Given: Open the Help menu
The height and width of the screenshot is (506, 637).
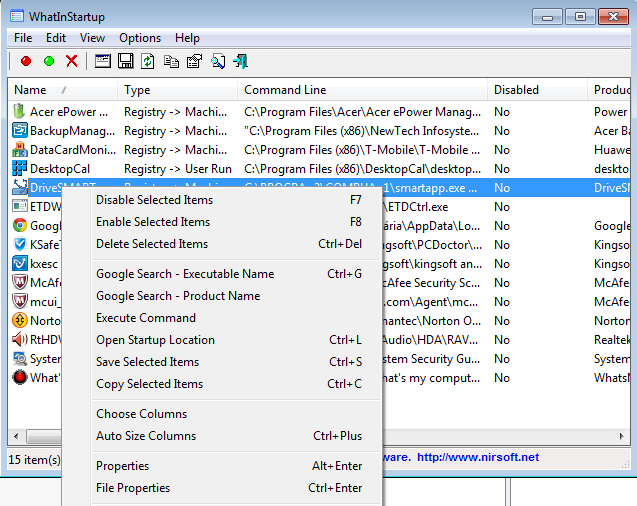Looking at the screenshot, I should 187,38.
